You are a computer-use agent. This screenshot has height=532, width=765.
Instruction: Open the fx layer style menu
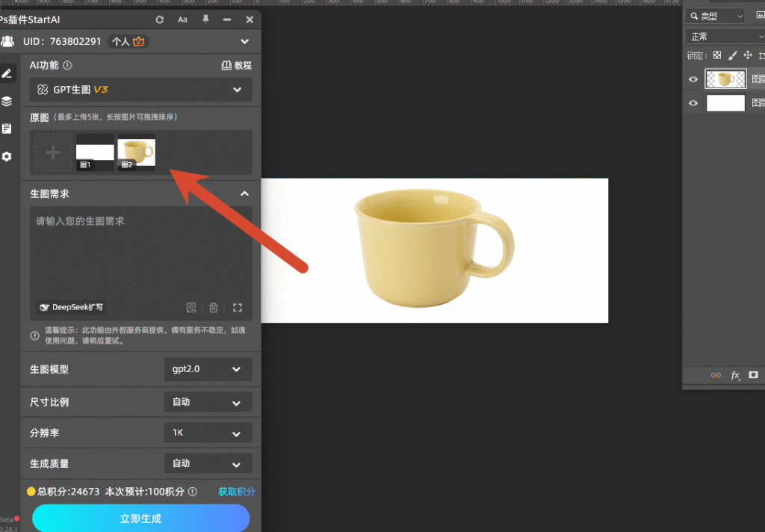pyautogui.click(x=735, y=375)
